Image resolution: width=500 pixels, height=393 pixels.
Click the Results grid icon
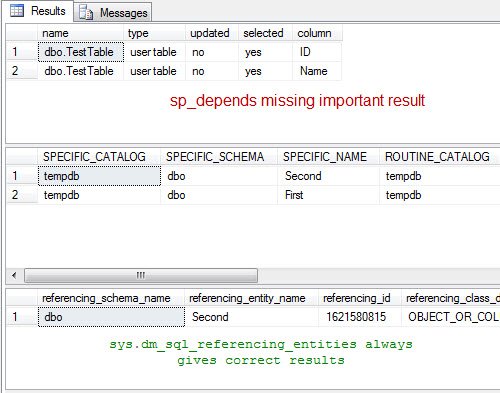(17, 11)
